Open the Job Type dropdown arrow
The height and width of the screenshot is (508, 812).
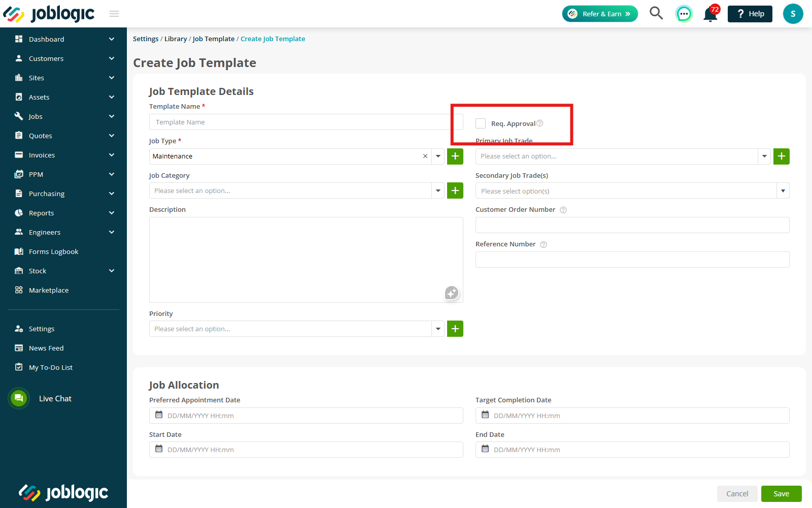[x=438, y=156]
